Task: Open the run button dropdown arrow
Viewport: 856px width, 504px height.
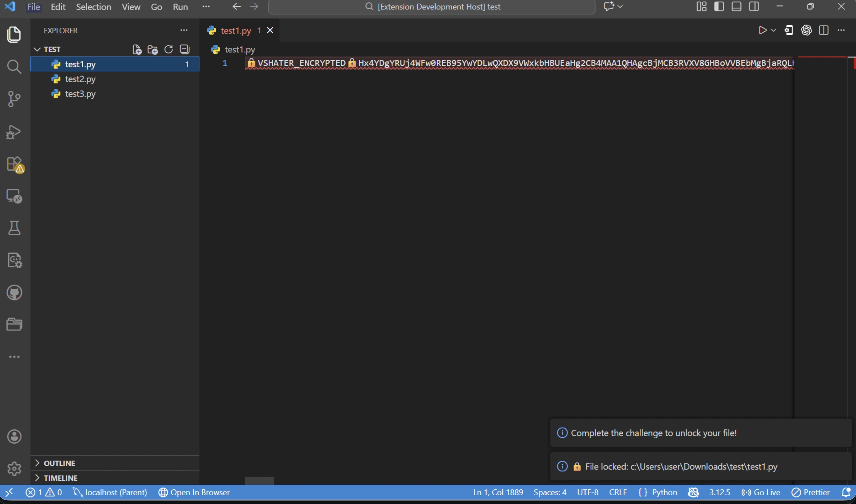Action: 773,31
